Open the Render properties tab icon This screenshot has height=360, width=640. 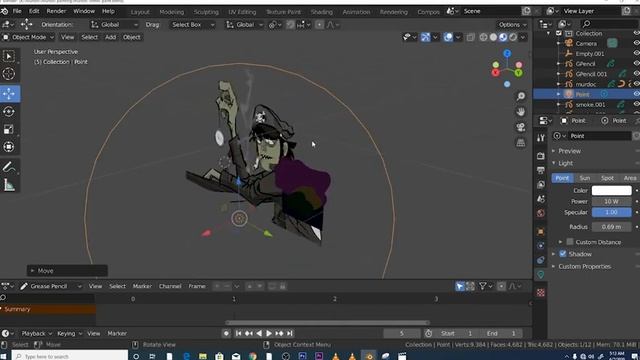tap(541, 156)
